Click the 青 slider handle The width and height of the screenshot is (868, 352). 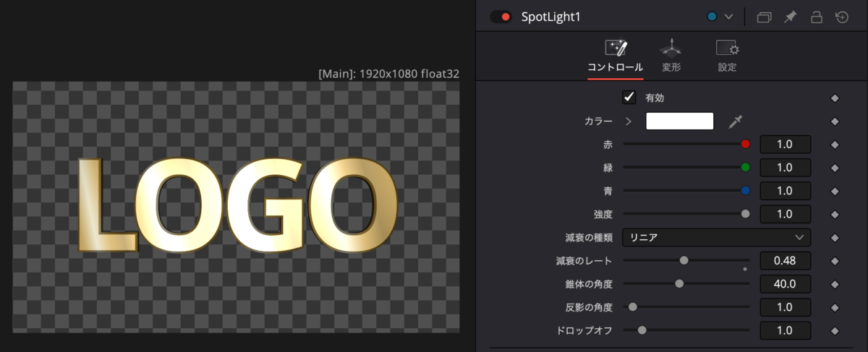pyautogui.click(x=746, y=191)
